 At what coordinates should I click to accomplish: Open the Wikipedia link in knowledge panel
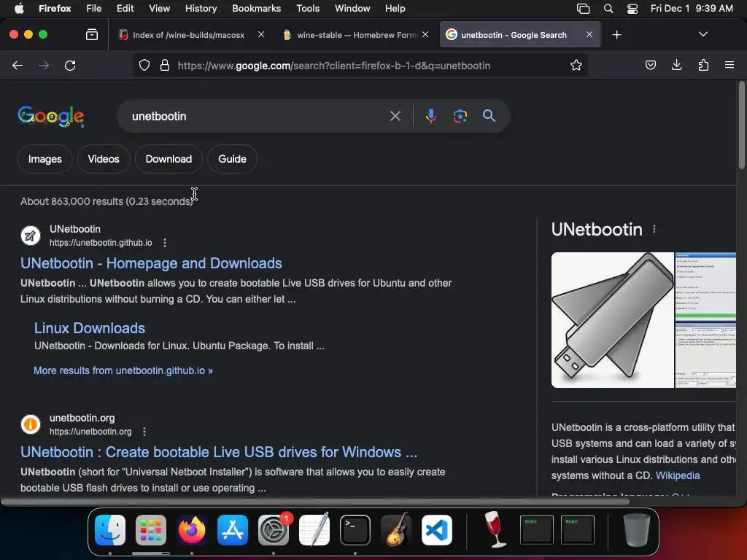[678, 475]
